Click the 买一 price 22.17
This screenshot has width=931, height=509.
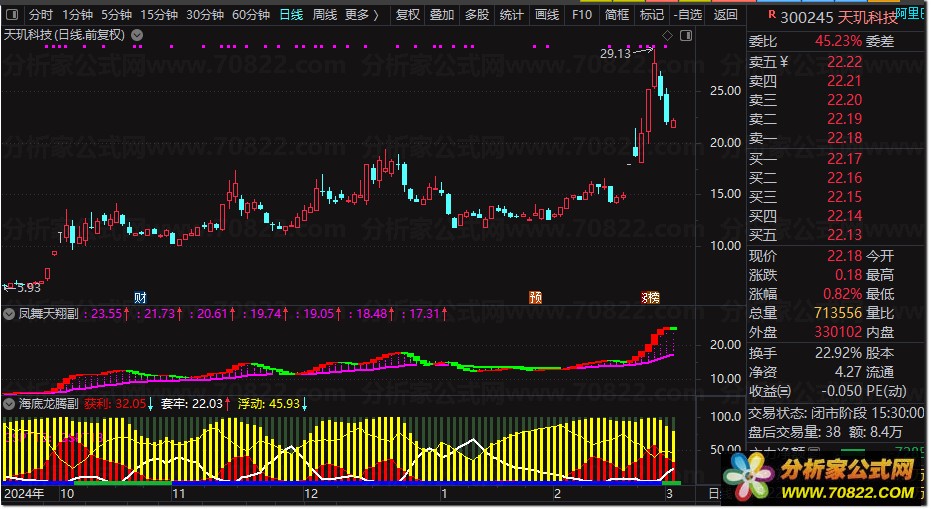(844, 159)
